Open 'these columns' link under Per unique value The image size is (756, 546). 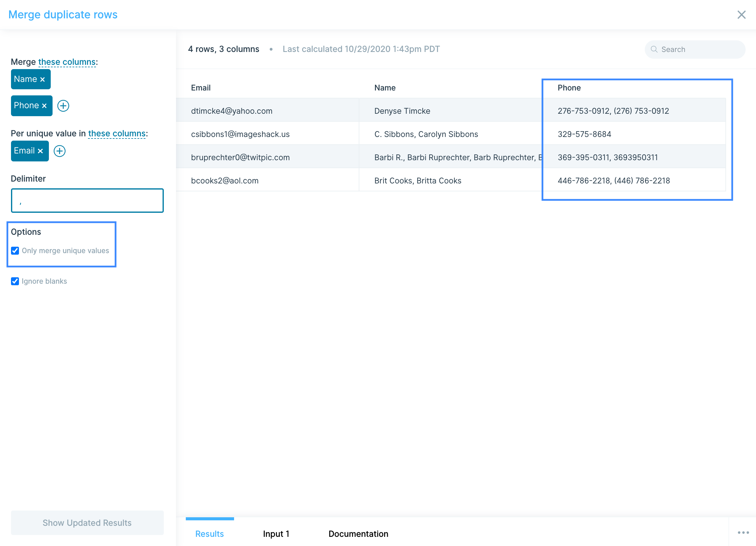pos(117,134)
